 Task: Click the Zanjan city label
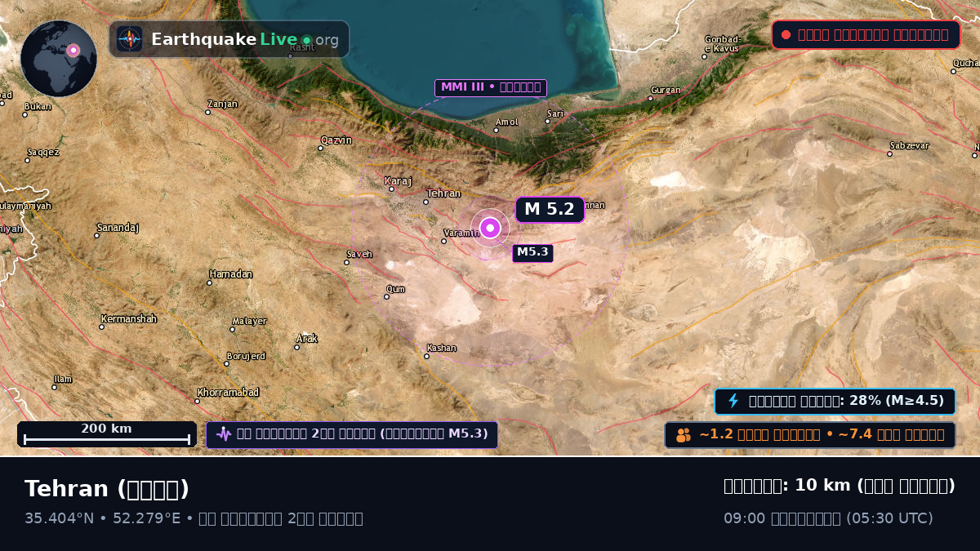(223, 104)
